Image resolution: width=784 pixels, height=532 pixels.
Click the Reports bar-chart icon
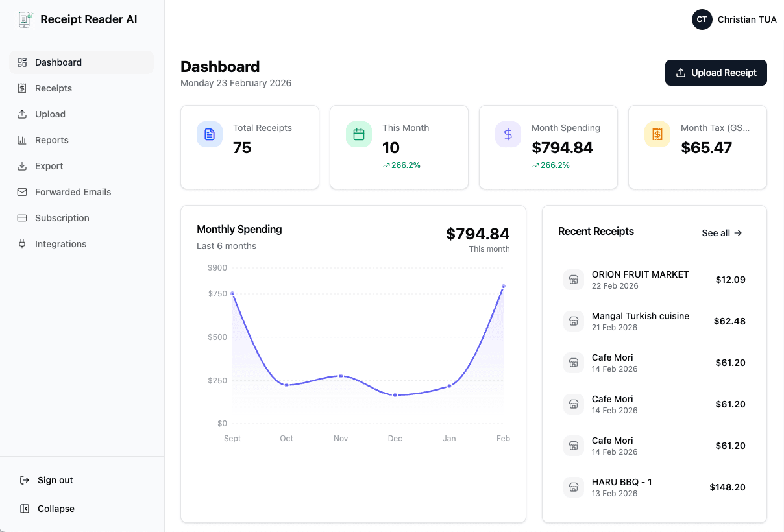click(x=21, y=140)
